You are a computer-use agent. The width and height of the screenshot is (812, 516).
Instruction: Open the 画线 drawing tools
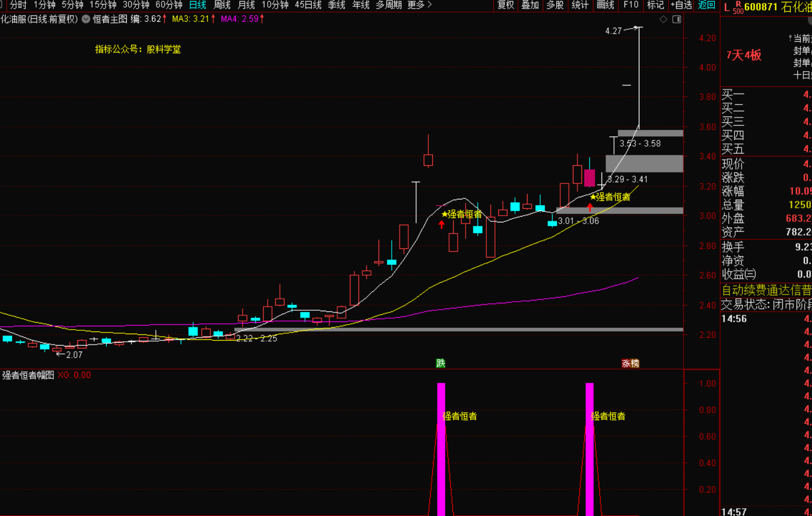point(605,5)
